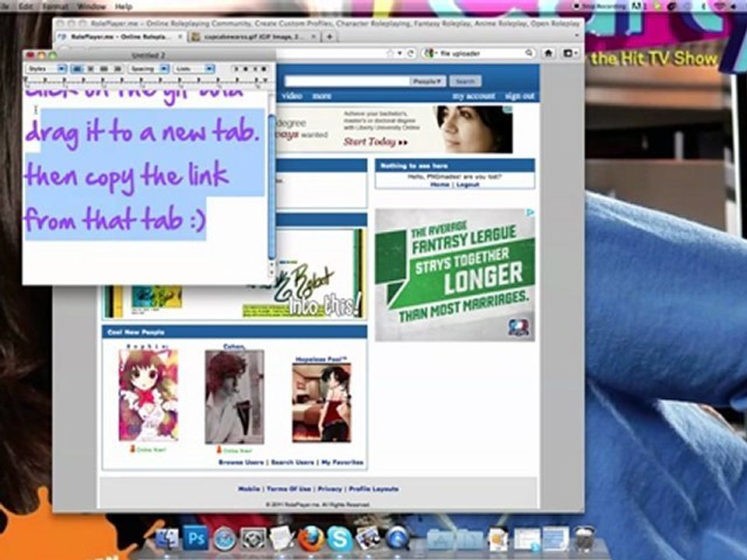Open the Window menu
The height and width of the screenshot is (560, 747).
(x=91, y=6)
